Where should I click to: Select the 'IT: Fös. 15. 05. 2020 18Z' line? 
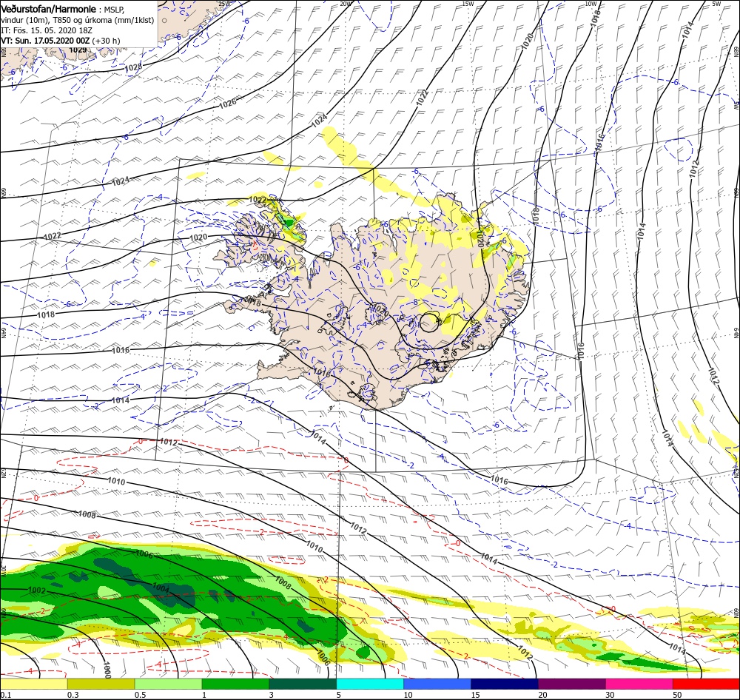(46, 30)
